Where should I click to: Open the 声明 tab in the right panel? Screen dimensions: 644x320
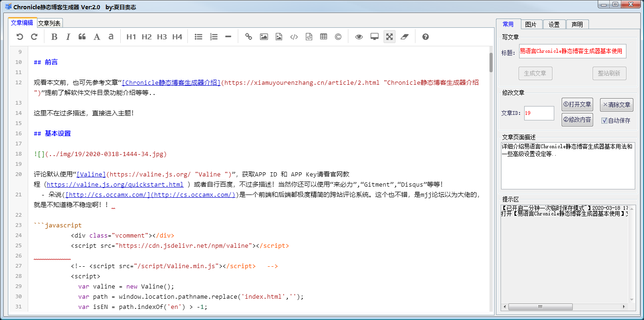[577, 25]
